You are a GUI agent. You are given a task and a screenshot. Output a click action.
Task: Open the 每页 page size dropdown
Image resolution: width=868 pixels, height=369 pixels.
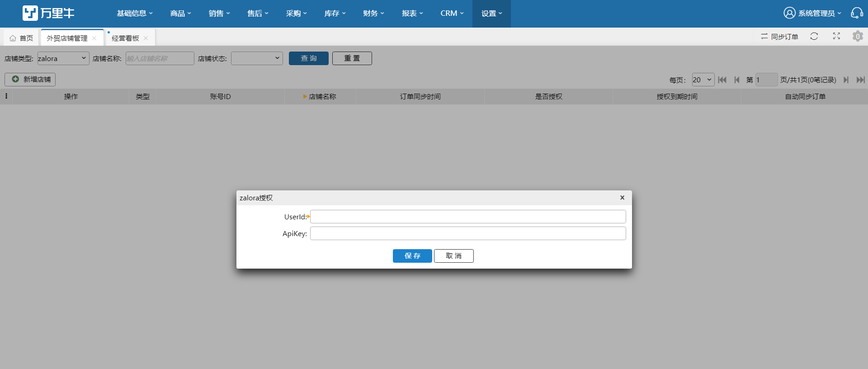point(703,80)
